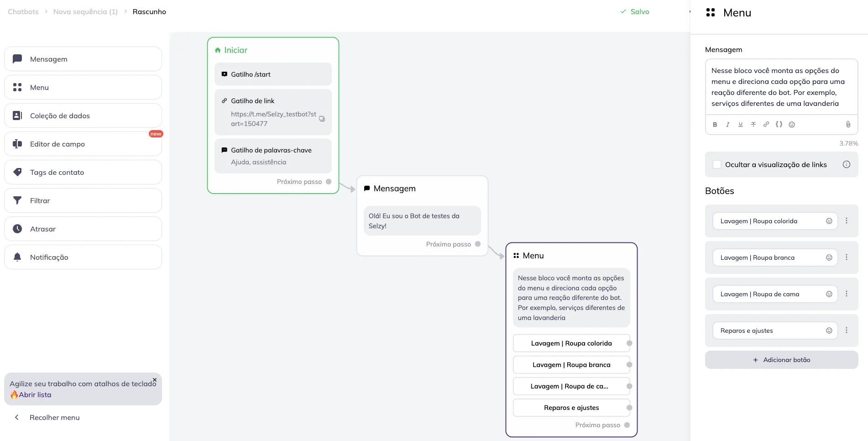Click the info icon next to link preview option
The width and height of the screenshot is (868, 441).
pyautogui.click(x=847, y=164)
